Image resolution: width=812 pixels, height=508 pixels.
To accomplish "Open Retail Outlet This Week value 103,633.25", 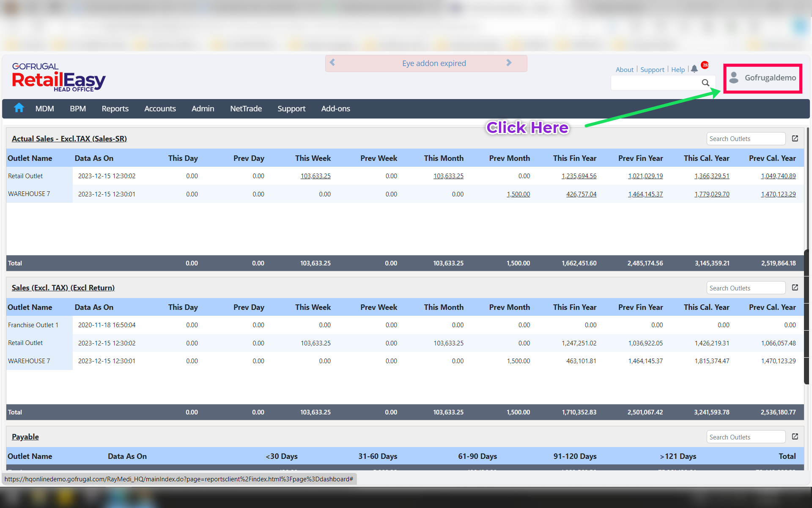I will point(315,176).
